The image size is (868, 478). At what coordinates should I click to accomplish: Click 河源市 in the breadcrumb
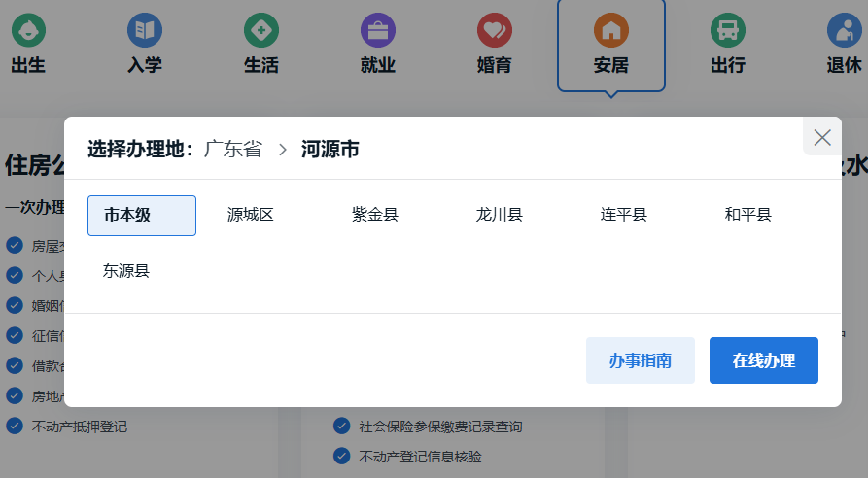tap(330, 150)
